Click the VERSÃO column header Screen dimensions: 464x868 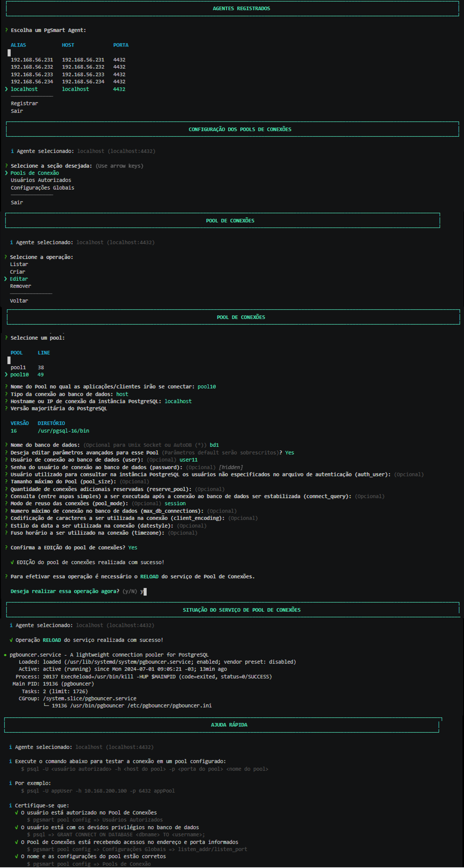20,423
